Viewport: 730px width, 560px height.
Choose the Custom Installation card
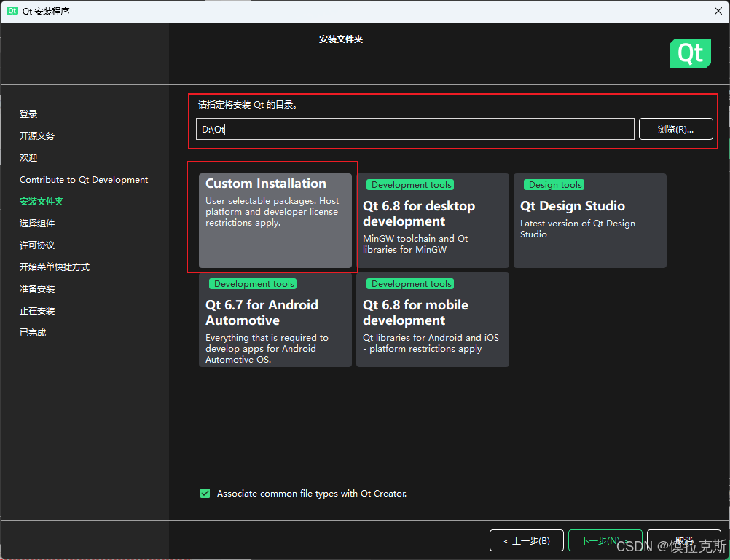tap(275, 221)
